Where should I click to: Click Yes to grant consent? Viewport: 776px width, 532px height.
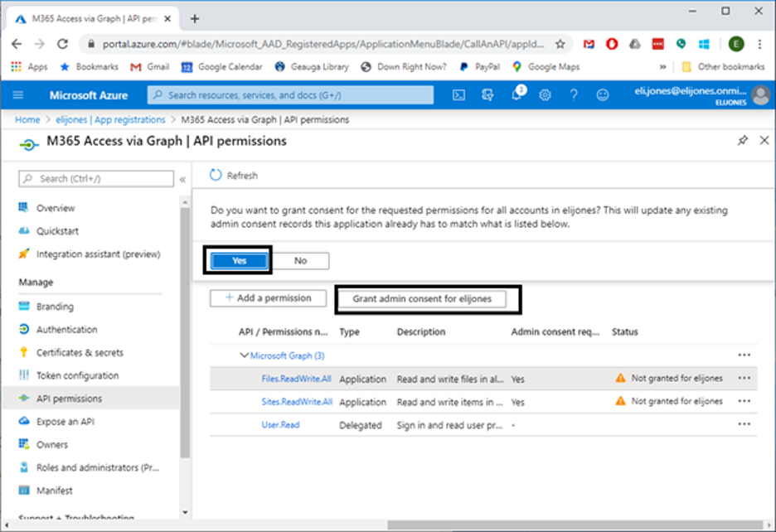[x=239, y=260]
